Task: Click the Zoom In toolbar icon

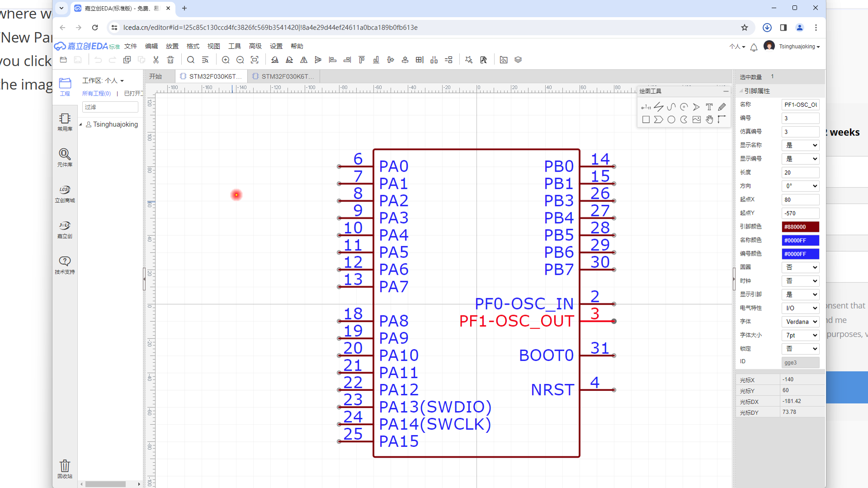Action: click(x=226, y=60)
